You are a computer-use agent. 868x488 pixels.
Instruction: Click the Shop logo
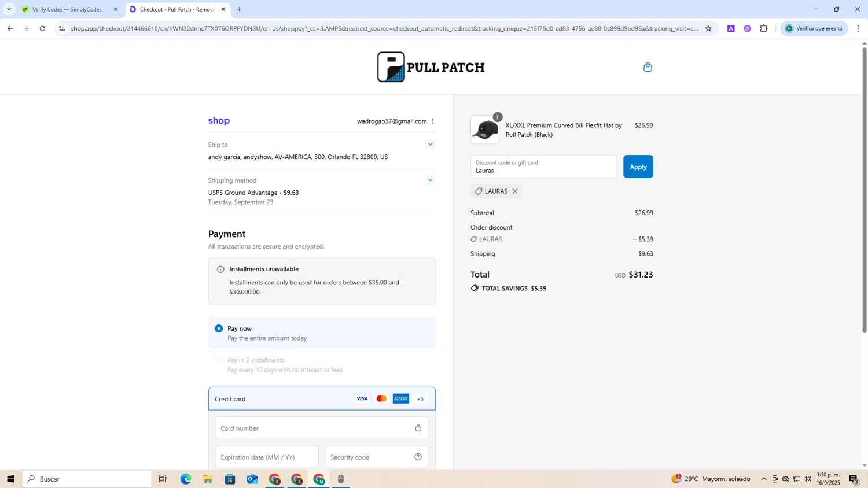point(219,121)
